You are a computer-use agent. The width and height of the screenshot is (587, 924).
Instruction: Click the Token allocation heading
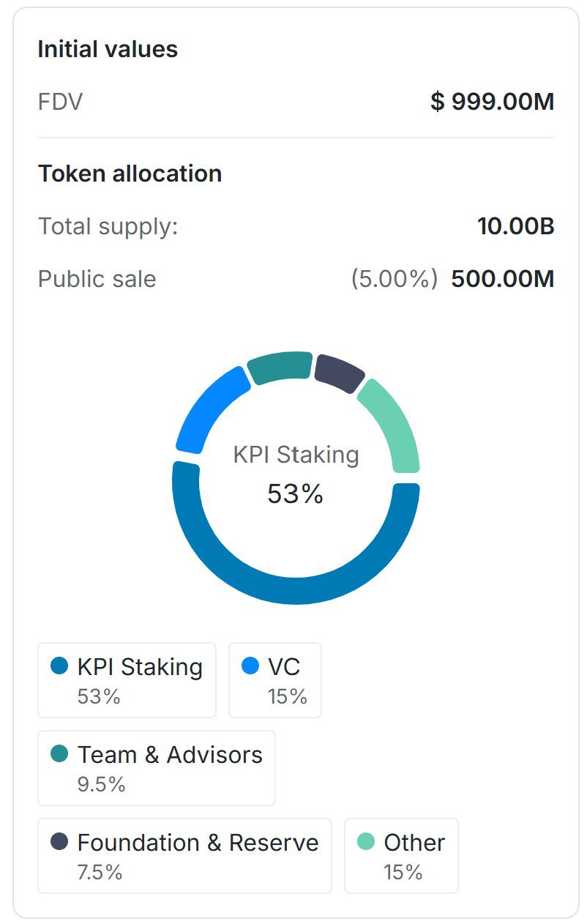tap(130, 174)
